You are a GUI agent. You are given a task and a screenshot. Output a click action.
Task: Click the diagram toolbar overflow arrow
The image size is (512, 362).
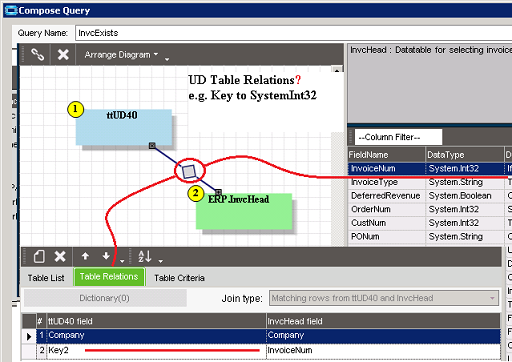coord(167,59)
